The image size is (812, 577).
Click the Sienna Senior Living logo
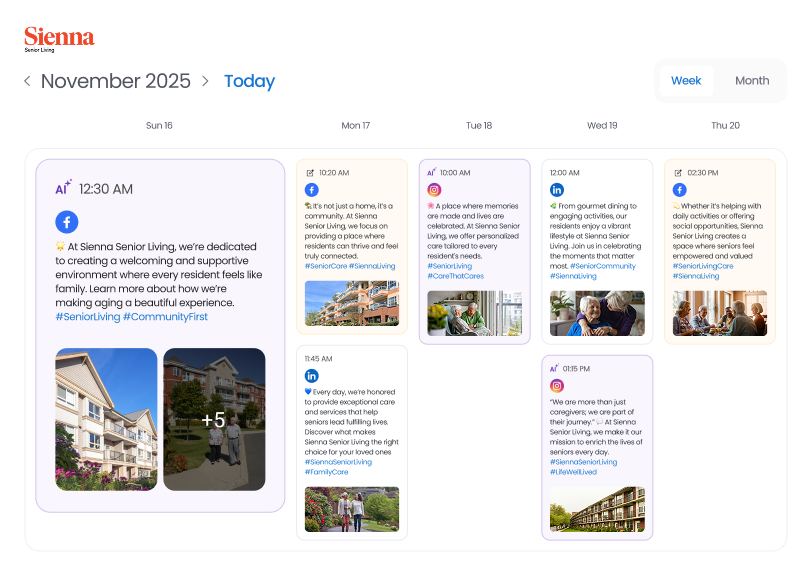pos(59,39)
